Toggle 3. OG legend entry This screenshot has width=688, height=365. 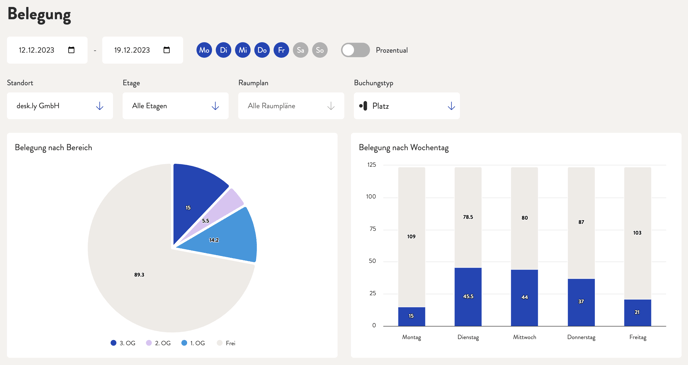coord(123,343)
